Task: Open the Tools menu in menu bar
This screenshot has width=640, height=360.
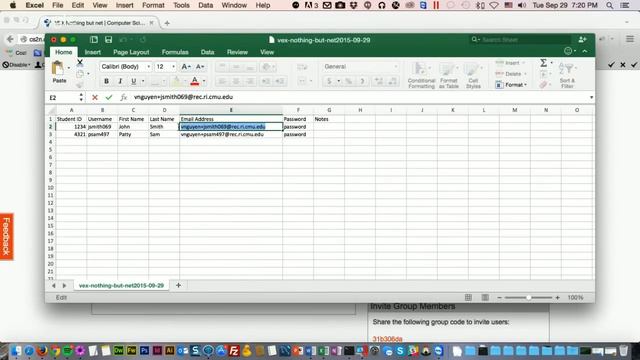Action: 181,5
